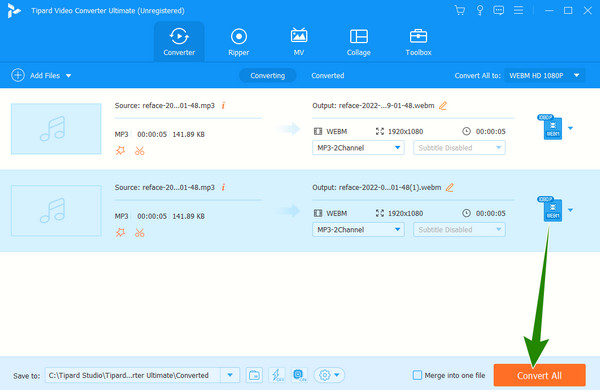Click first file's WEBM film strip icon
The height and width of the screenshot is (390, 600).
coord(318,131)
